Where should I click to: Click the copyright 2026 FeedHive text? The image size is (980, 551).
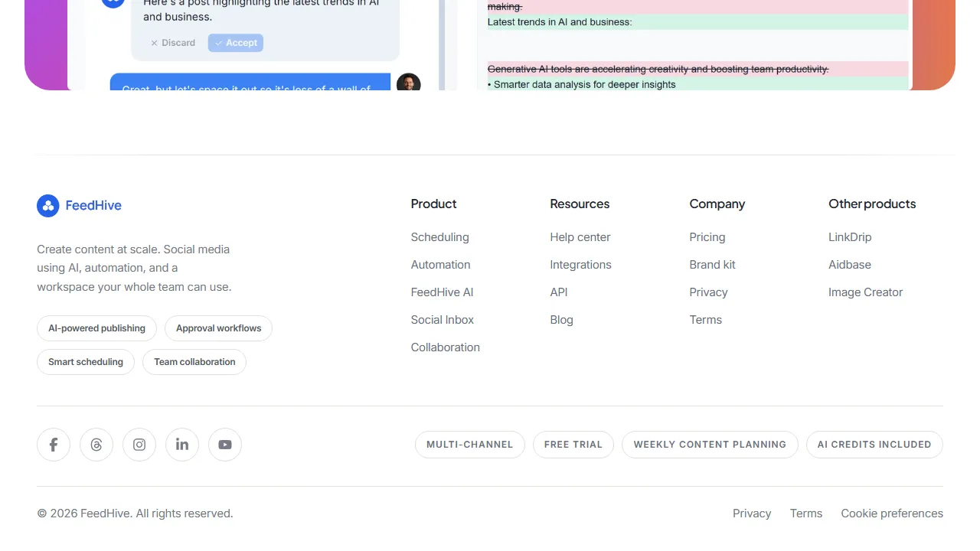pyautogui.click(x=135, y=514)
